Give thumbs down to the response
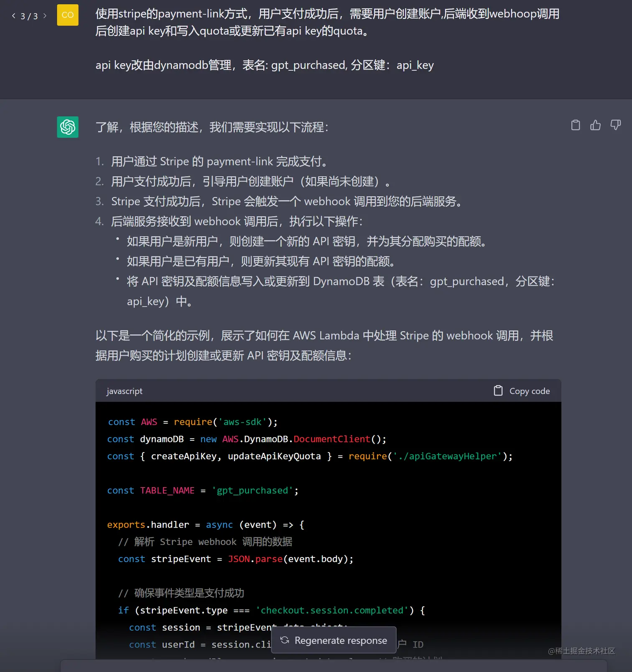Screen dimensions: 632x672 click(x=615, y=125)
